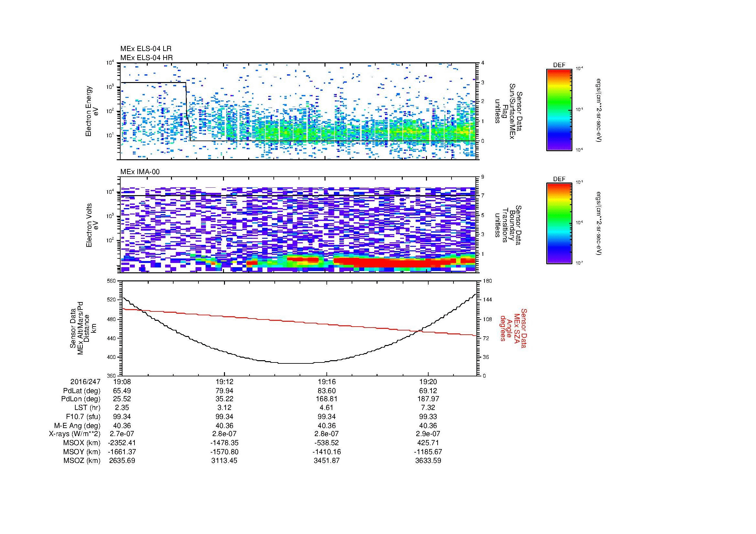756x534 pixels.
Task: Click the 72 degree SZA tick label
Action: tap(486, 338)
